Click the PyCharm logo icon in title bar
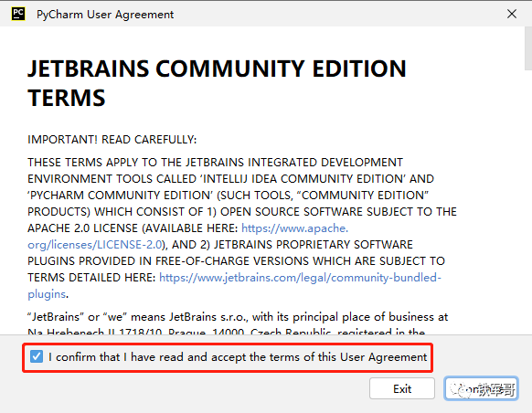This screenshot has height=413, width=532. click(18, 14)
